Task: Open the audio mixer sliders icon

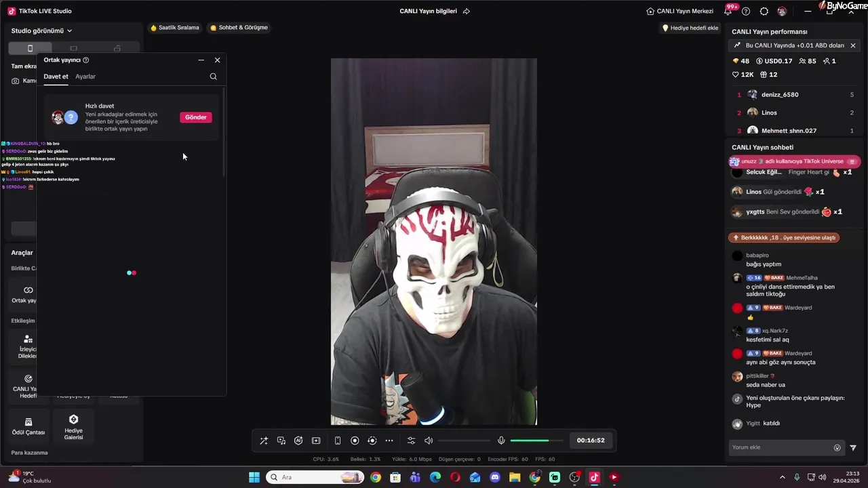Action: [411, 441]
